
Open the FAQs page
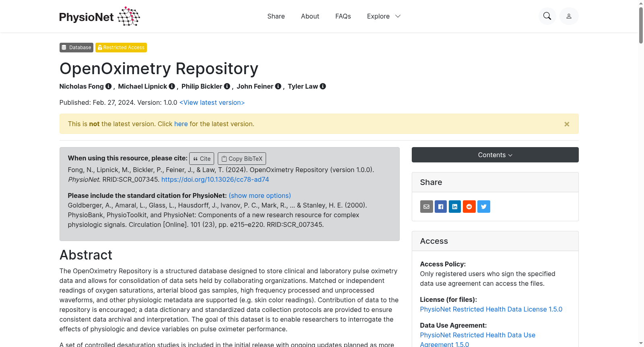[343, 16]
